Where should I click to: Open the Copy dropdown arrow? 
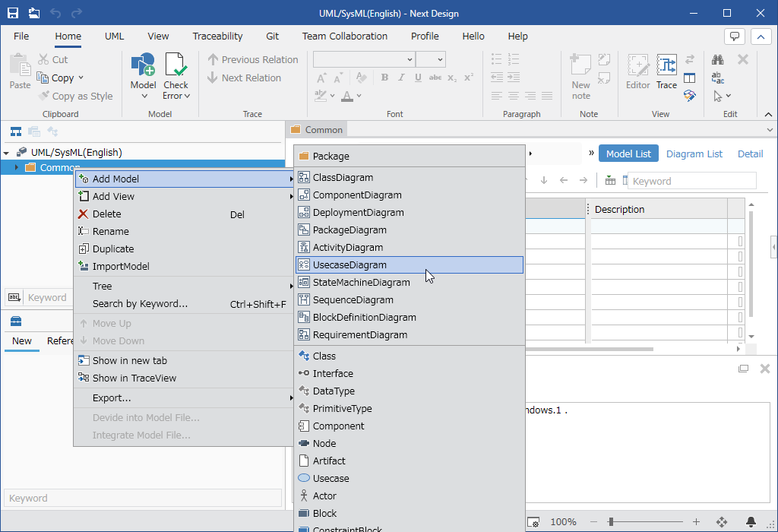(81, 78)
